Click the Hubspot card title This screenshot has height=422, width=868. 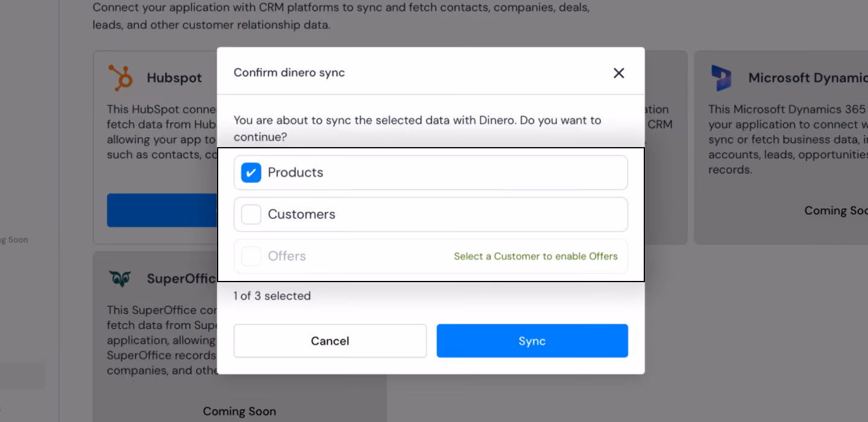point(174,78)
